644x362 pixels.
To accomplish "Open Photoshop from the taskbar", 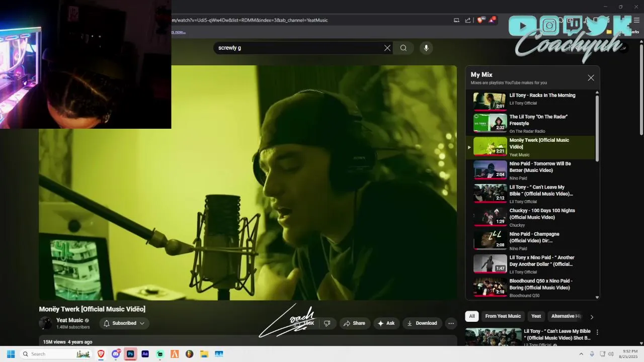I will pyautogui.click(x=130, y=354).
